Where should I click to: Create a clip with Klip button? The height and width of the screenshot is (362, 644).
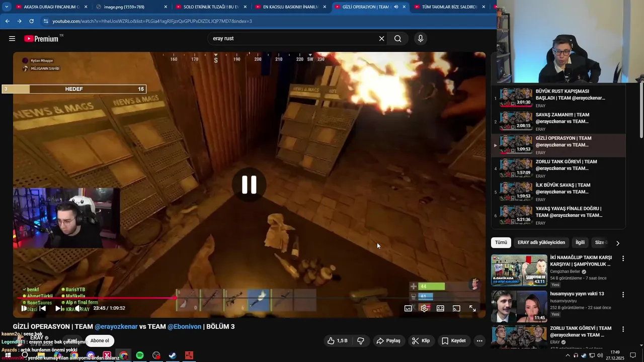421,341
